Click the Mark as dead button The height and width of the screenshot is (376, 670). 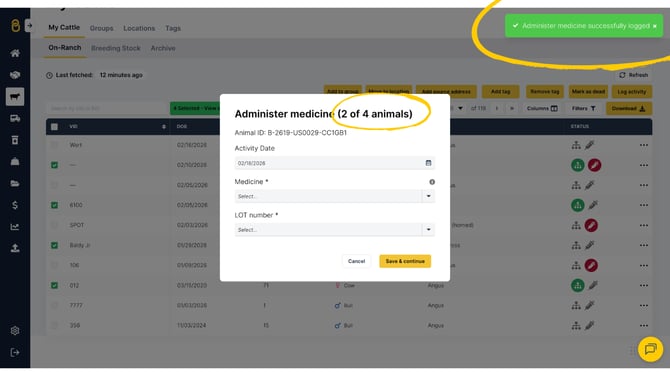tap(588, 92)
